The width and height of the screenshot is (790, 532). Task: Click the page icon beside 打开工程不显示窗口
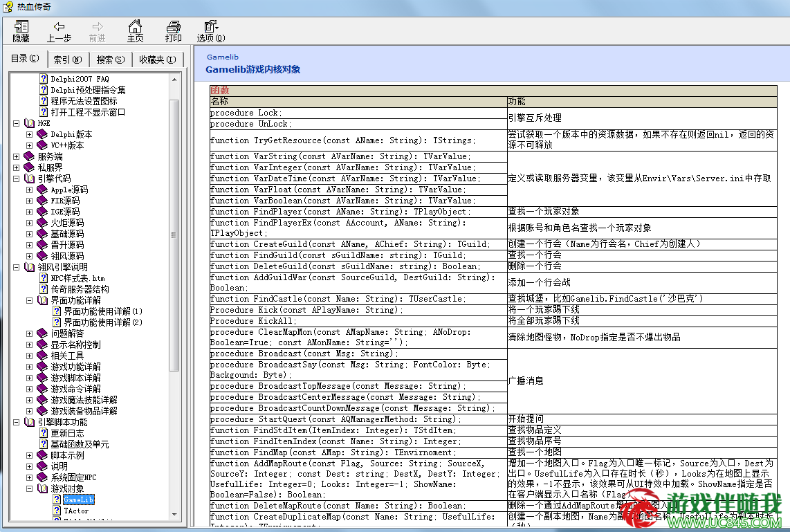(x=44, y=112)
